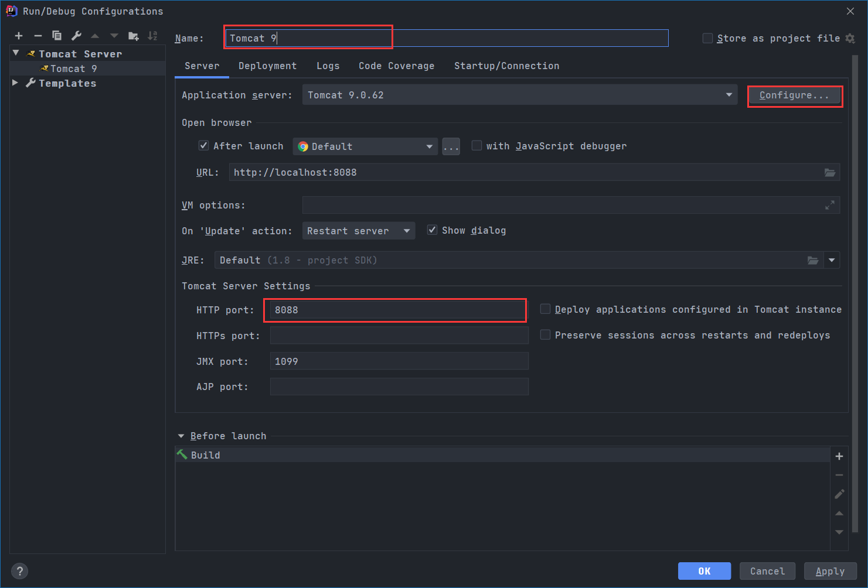Switch to the Startup/Connection tab
This screenshot has width=868, height=588.
click(x=507, y=66)
